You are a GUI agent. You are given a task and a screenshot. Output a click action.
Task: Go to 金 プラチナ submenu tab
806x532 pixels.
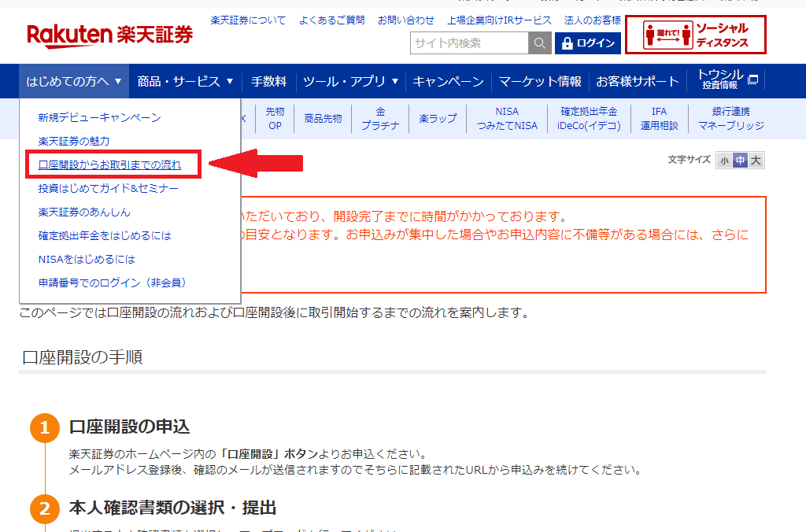[x=380, y=118]
